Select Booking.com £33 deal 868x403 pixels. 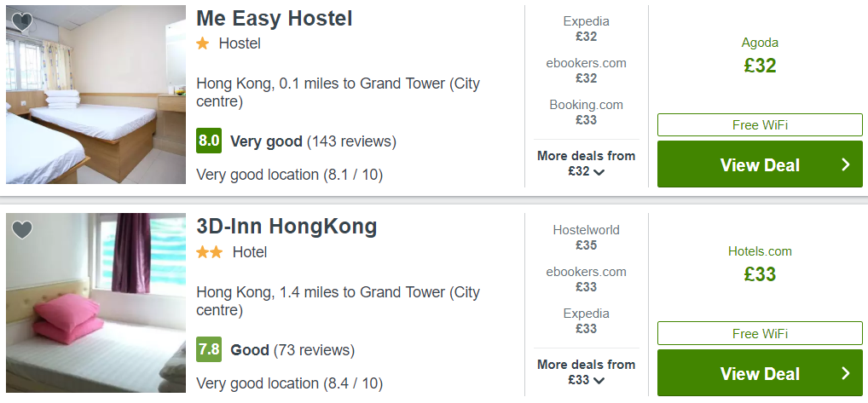pos(586,112)
